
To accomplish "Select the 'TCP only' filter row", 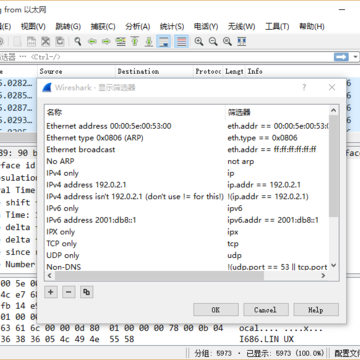I will click(187, 243).
